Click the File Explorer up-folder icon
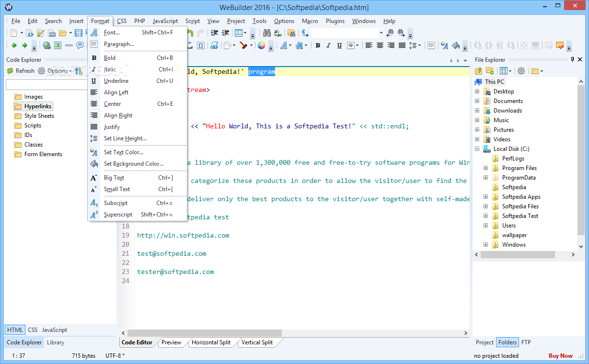 (x=478, y=71)
